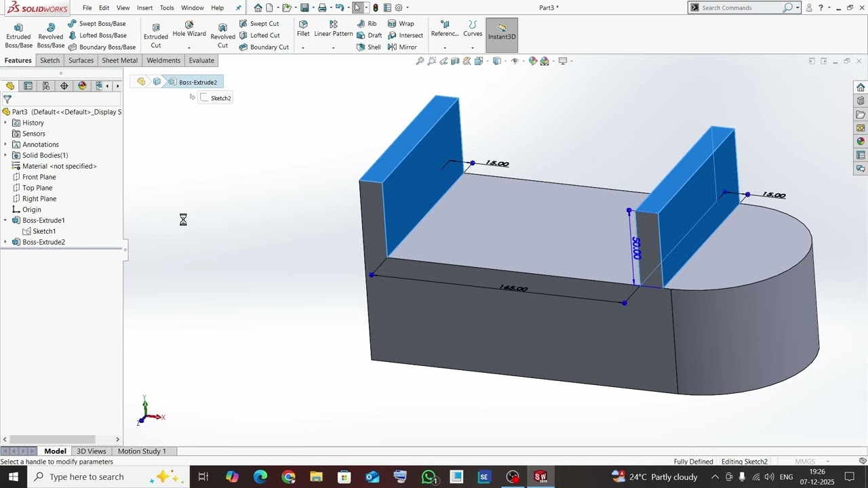This screenshot has height=488, width=868.
Task: Switch to the Evaluate tab
Action: (x=201, y=60)
